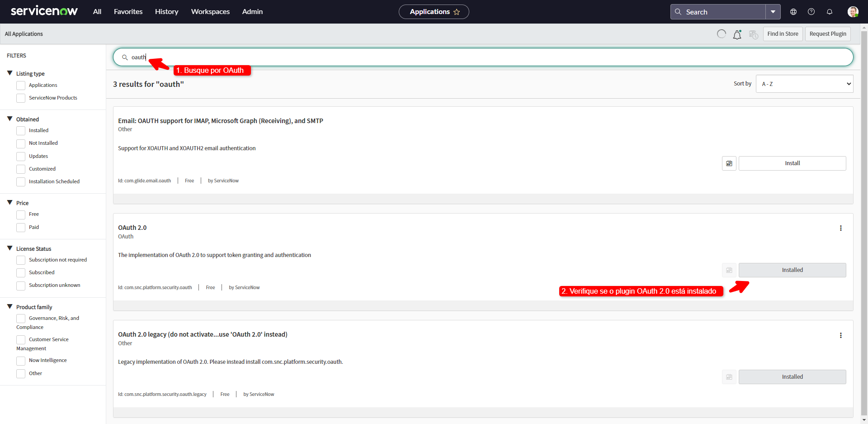
Task: Click the ServiceNow logo
Action: tap(44, 11)
